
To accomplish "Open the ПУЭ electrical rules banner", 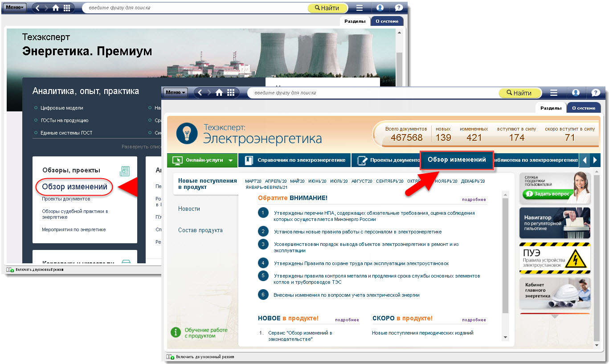I will (x=555, y=258).
